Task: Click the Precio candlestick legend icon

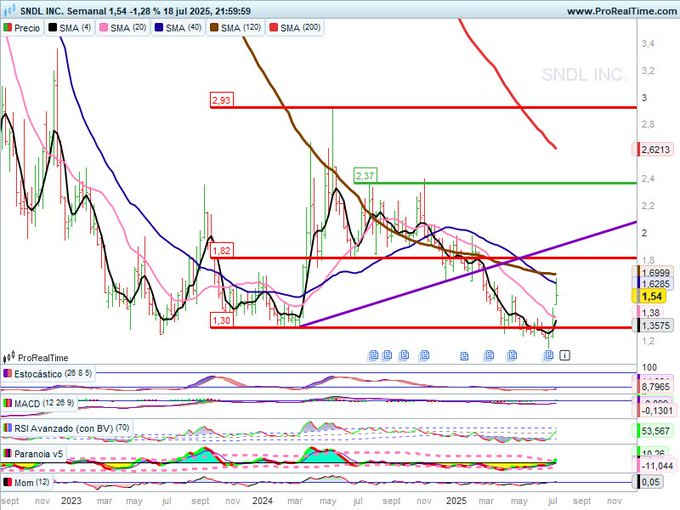Action: (7, 28)
